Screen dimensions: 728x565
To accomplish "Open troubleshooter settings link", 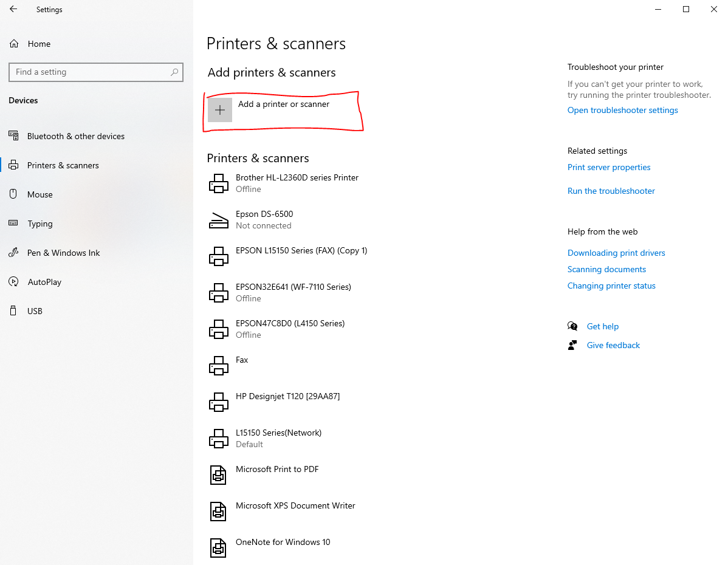I will pyautogui.click(x=623, y=110).
